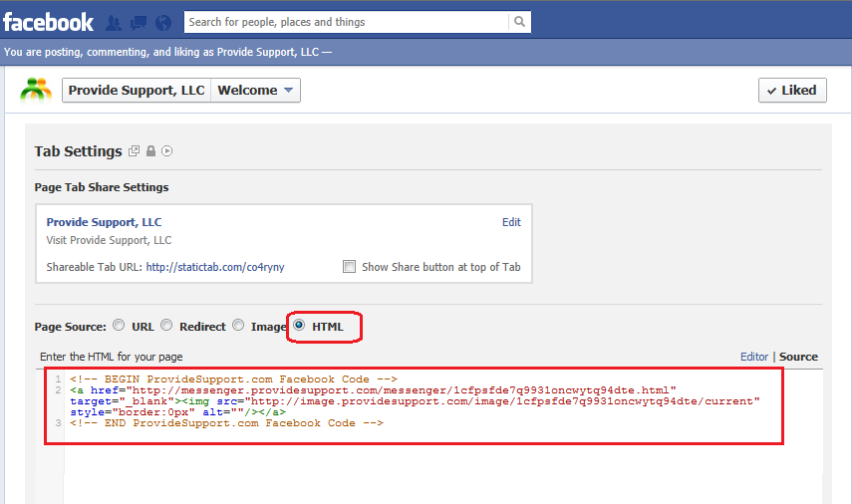Select the Redirect page source option
This screenshot has width=852, height=504.
coord(166,325)
